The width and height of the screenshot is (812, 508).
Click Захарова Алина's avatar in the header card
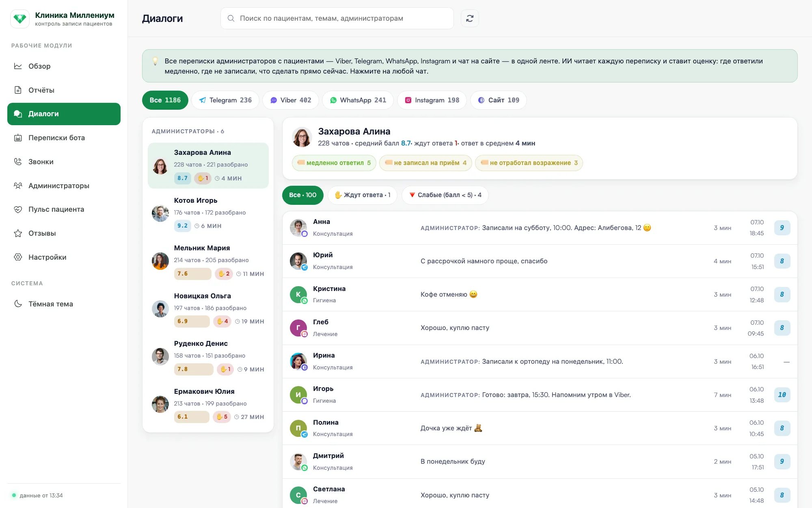point(302,137)
